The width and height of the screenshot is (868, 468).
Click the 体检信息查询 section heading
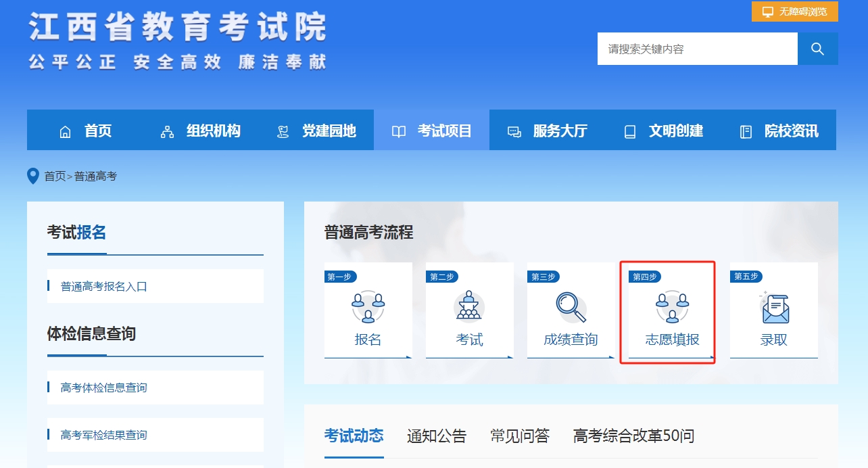[92, 333]
